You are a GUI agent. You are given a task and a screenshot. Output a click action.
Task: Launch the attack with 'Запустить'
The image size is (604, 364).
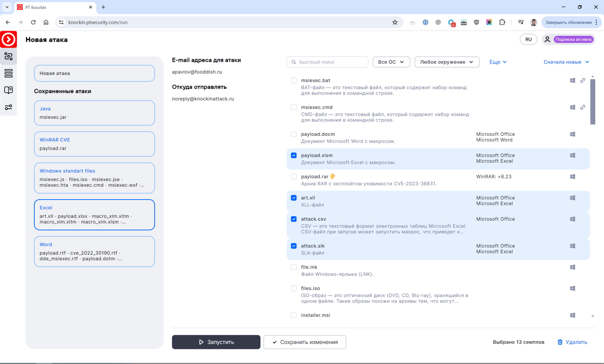[216, 342]
